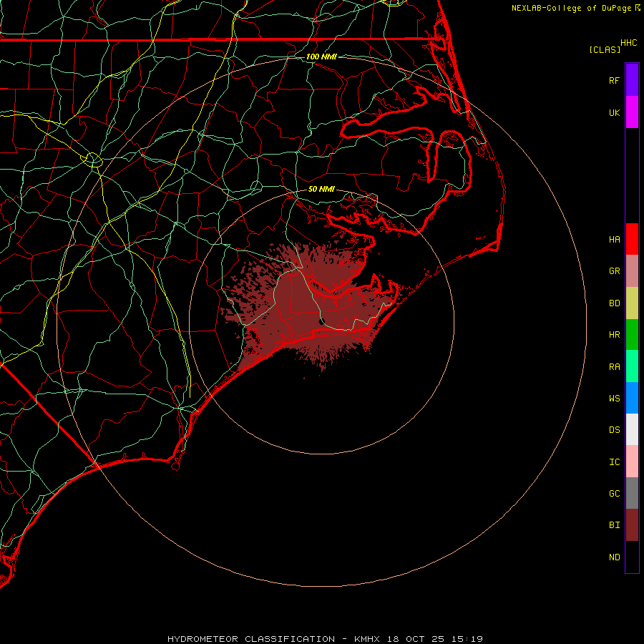Click the HA red legend swatch
This screenshot has width=644, height=644.
(632, 239)
